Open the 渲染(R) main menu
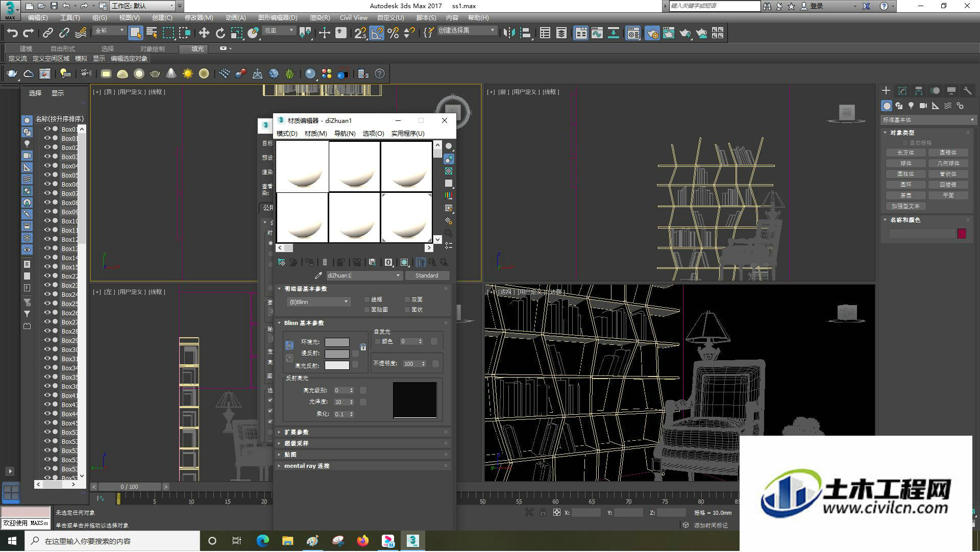Viewport: 980px width, 552px height. 320,18
